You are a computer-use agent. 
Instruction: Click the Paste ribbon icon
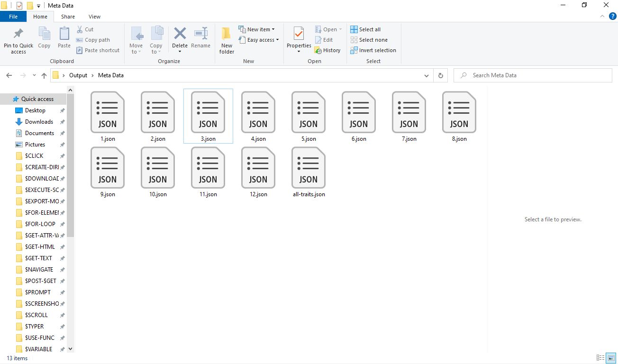(x=64, y=34)
